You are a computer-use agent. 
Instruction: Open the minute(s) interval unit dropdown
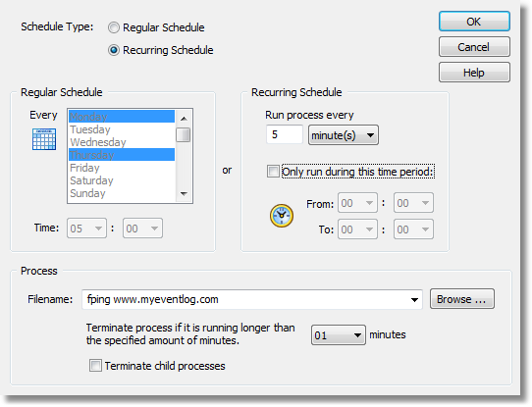click(344, 135)
